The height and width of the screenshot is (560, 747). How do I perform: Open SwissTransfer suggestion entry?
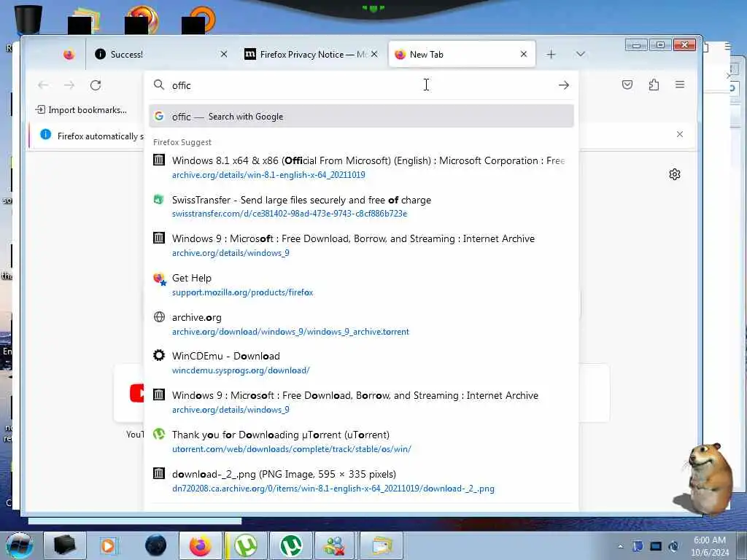[361, 206]
